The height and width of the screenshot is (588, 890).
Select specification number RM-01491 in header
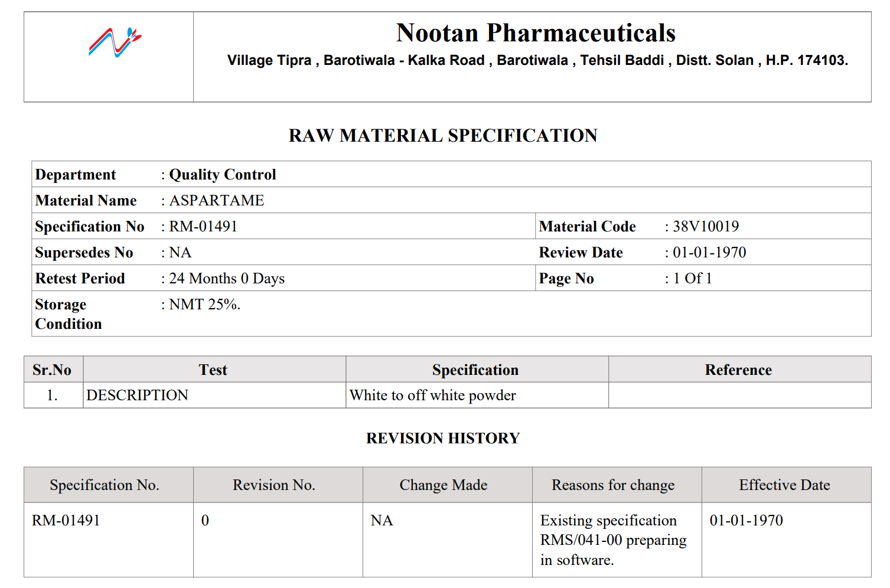[x=203, y=227]
